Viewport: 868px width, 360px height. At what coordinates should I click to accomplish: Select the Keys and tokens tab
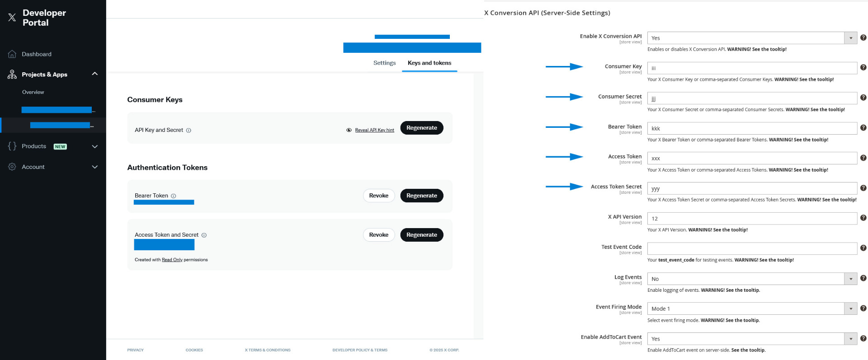click(x=429, y=63)
